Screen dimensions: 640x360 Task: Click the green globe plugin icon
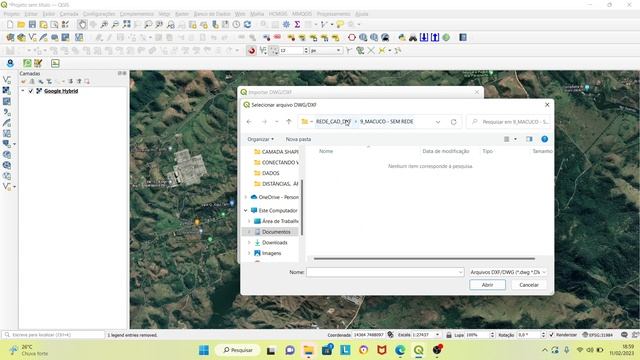446,38
